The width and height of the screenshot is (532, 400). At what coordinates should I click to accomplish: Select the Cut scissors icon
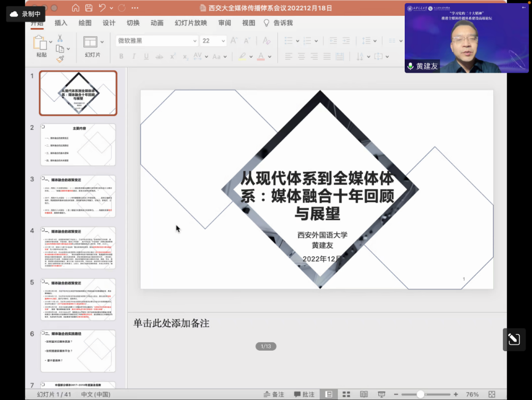point(60,38)
